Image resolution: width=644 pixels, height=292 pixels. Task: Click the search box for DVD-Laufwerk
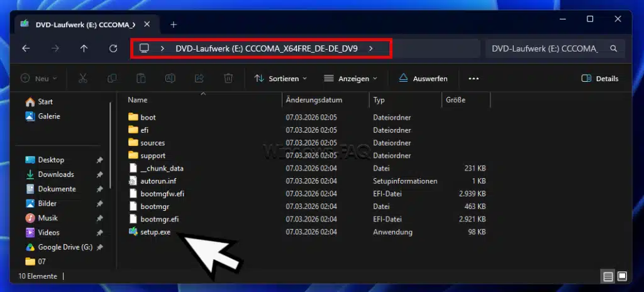pos(555,48)
